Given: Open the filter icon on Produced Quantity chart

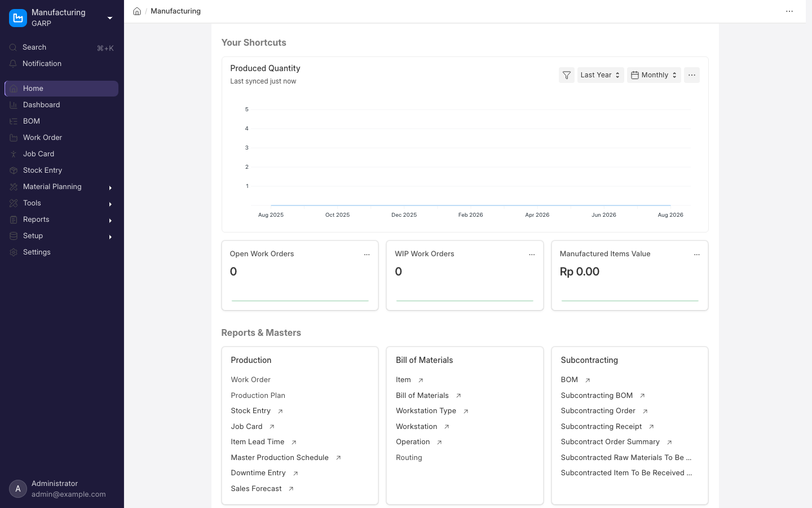Looking at the screenshot, I should (567, 75).
